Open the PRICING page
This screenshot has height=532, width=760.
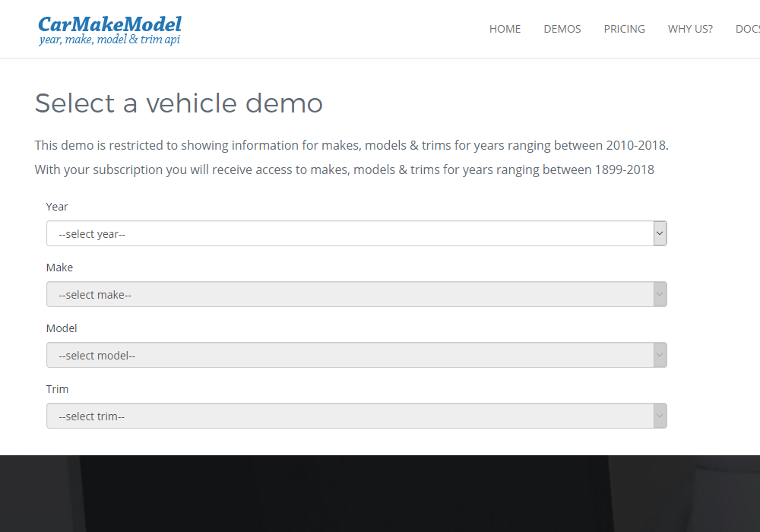624,29
